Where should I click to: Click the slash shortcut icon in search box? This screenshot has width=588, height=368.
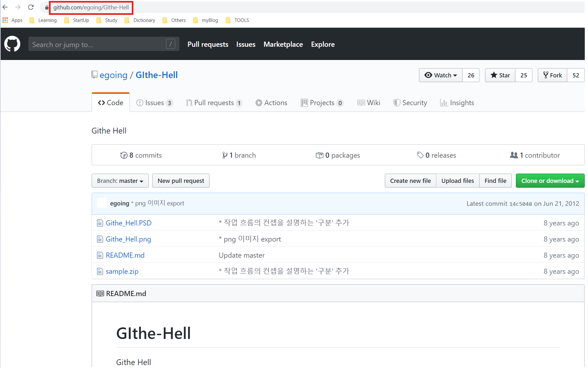tap(170, 44)
